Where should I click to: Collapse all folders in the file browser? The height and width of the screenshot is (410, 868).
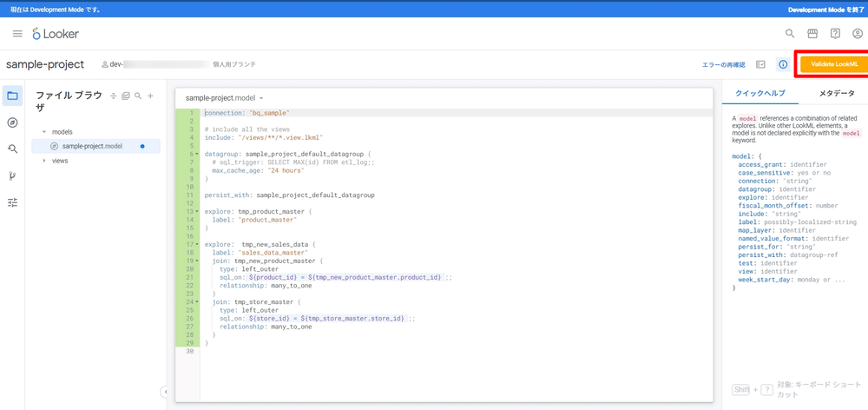(114, 96)
